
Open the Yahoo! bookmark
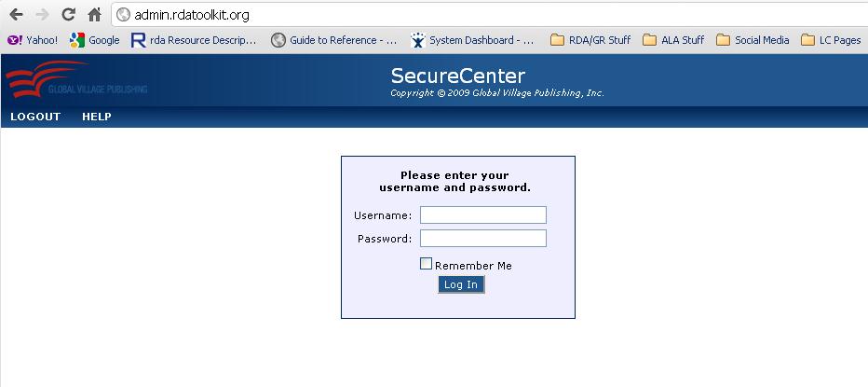point(32,40)
